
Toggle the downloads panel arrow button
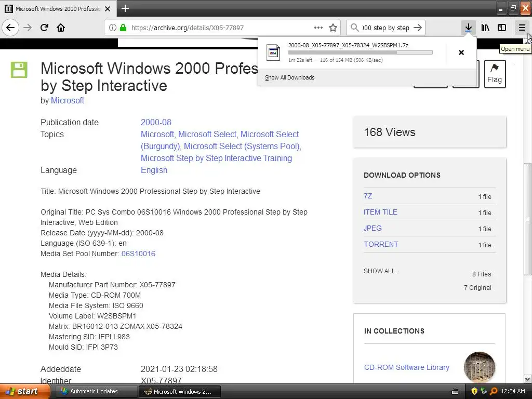click(x=468, y=28)
